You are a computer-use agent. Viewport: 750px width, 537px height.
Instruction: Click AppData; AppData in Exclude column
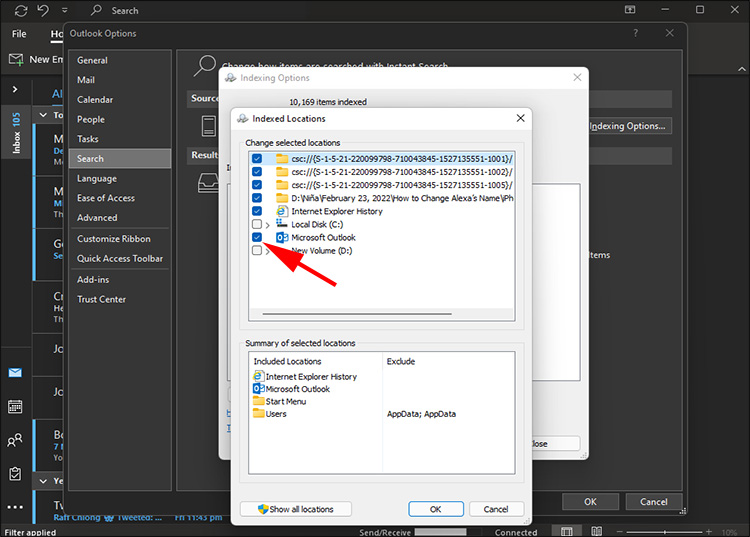[x=421, y=414]
